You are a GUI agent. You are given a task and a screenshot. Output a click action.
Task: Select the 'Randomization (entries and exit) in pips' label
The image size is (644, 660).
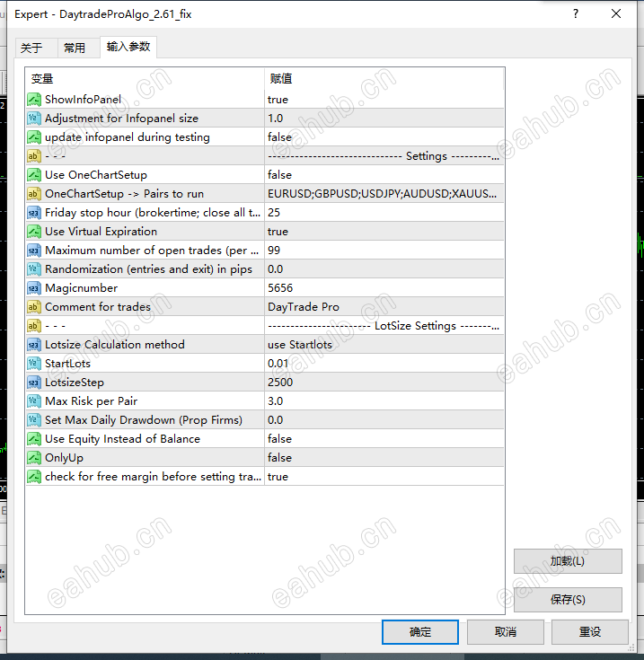[x=148, y=269]
